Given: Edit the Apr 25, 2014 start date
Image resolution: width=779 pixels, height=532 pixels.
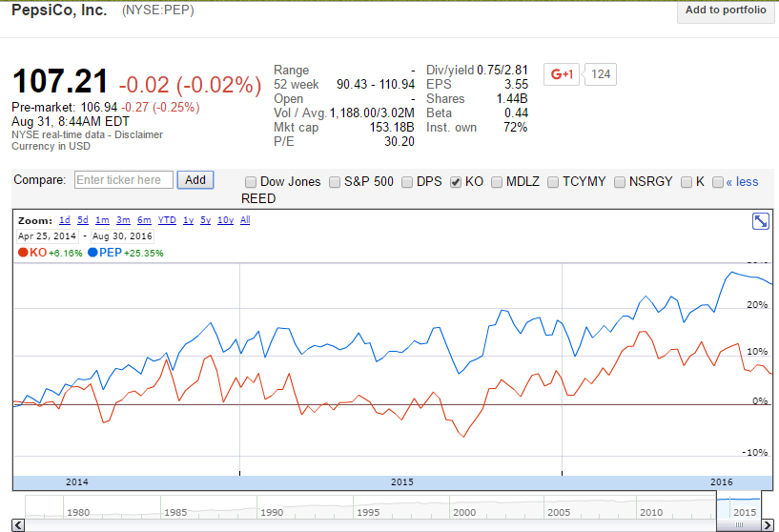Looking at the screenshot, I should pos(47,235).
